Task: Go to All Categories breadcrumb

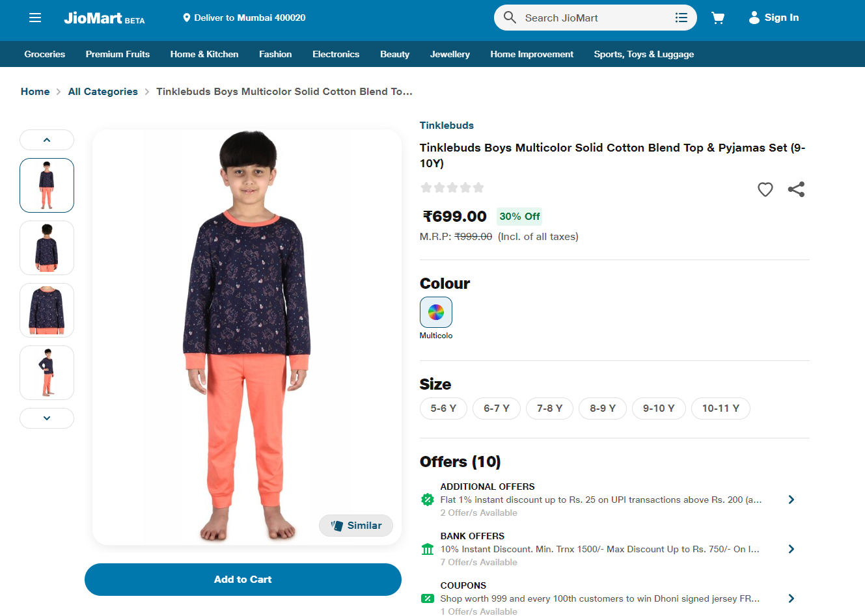Action: tap(103, 92)
